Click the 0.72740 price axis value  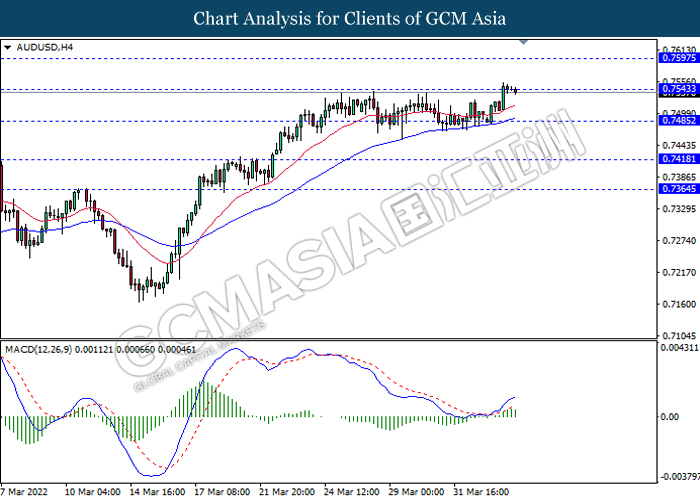click(679, 241)
